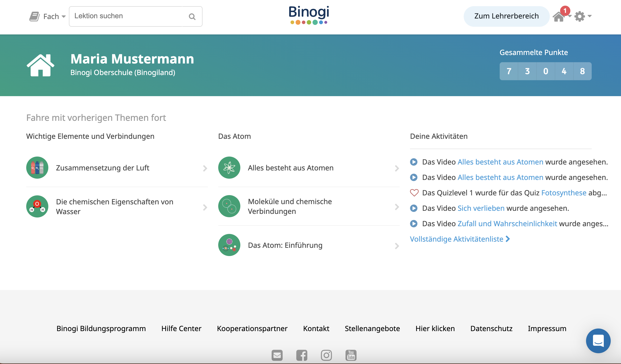Select the lesson text Zusammensetzung der Luft
The image size is (621, 364).
[x=103, y=168]
